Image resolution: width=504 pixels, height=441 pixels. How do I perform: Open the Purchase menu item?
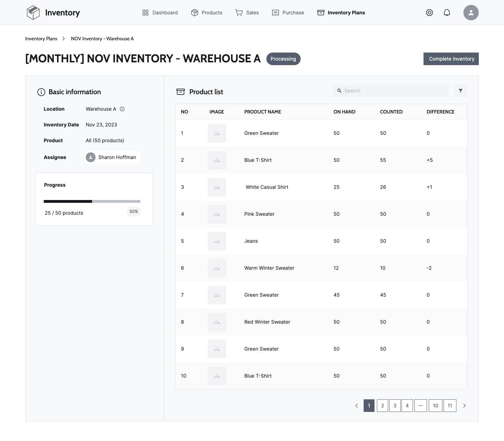pyautogui.click(x=288, y=13)
